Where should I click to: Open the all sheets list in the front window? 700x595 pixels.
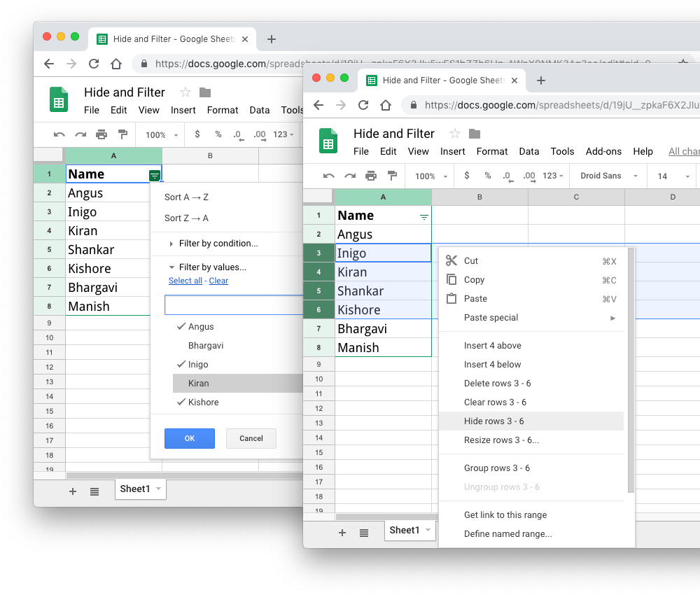click(x=364, y=533)
